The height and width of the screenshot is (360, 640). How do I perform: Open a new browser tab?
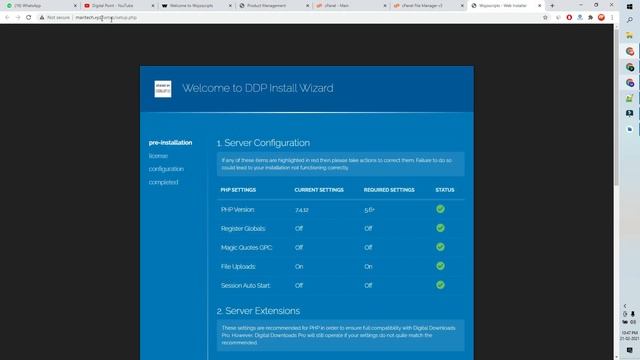pos(552,6)
